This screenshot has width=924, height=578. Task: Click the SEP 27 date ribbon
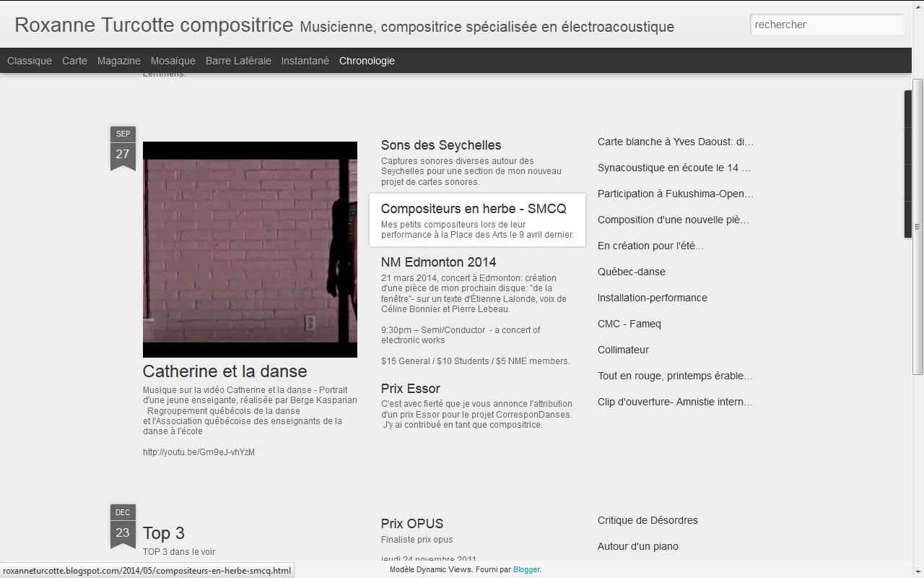click(123, 148)
